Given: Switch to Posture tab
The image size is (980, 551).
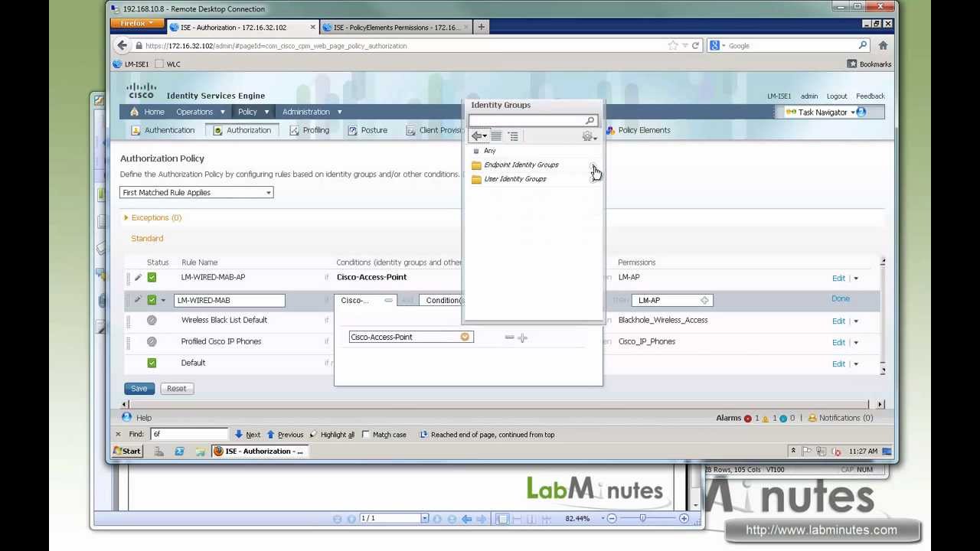Looking at the screenshot, I should click(367, 130).
